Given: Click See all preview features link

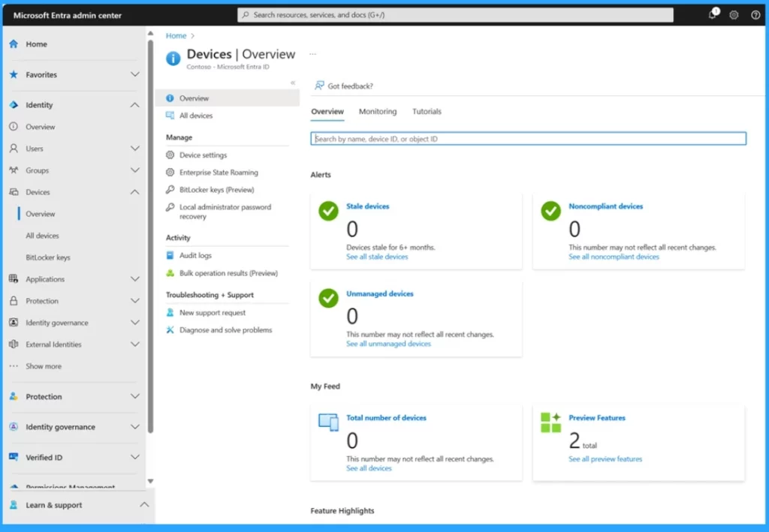Looking at the screenshot, I should coord(605,459).
